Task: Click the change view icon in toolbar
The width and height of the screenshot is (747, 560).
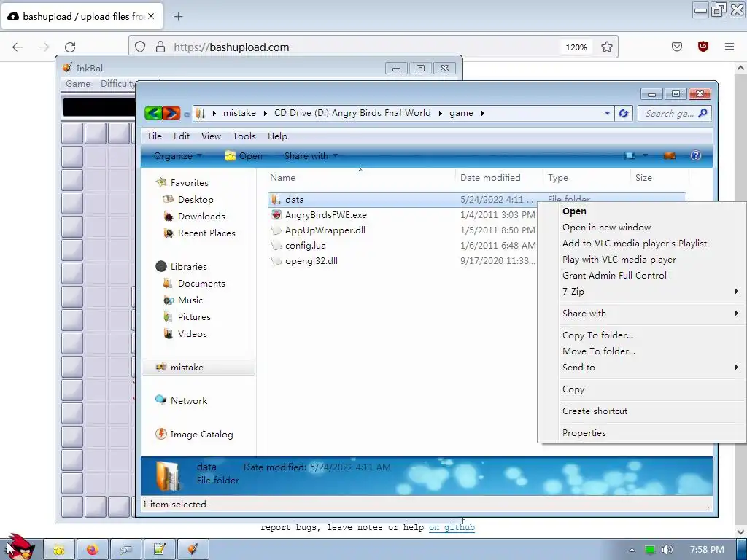Action: (630, 156)
